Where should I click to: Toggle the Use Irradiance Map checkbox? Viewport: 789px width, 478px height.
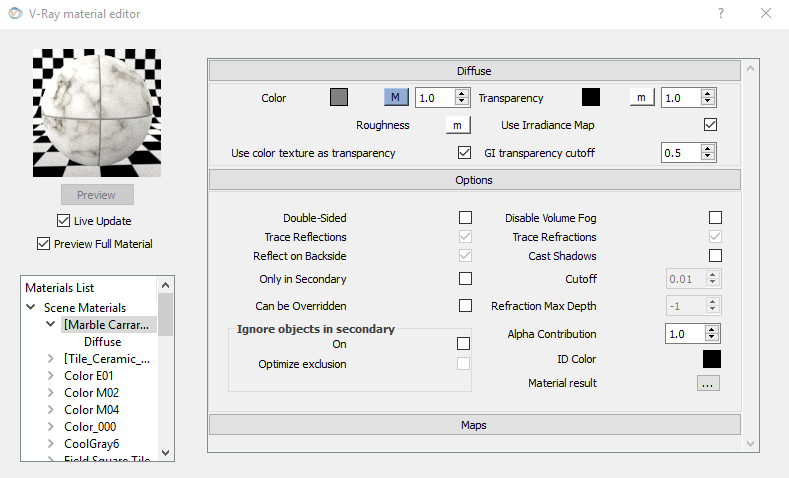(x=711, y=125)
